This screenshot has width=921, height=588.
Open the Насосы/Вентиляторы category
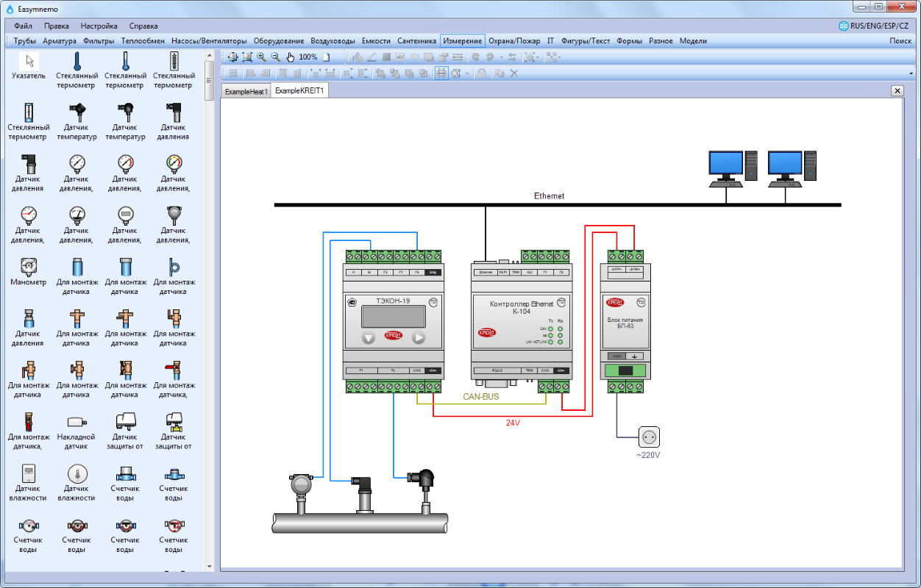point(209,41)
